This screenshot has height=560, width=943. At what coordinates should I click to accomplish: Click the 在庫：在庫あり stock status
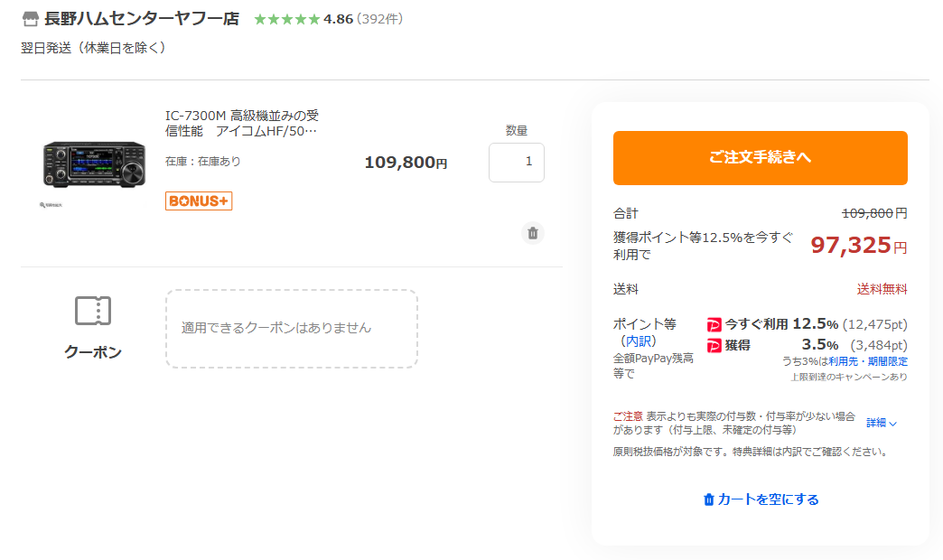click(202, 161)
